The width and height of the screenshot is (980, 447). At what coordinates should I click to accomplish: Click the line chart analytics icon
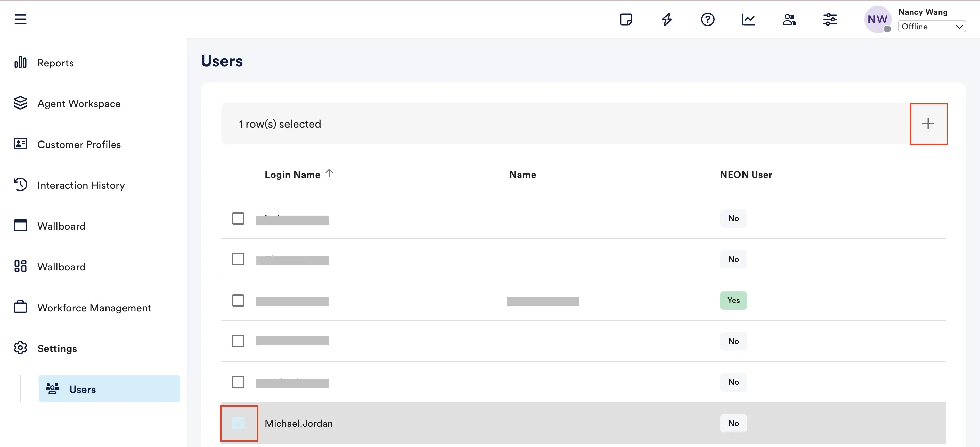(748, 19)
